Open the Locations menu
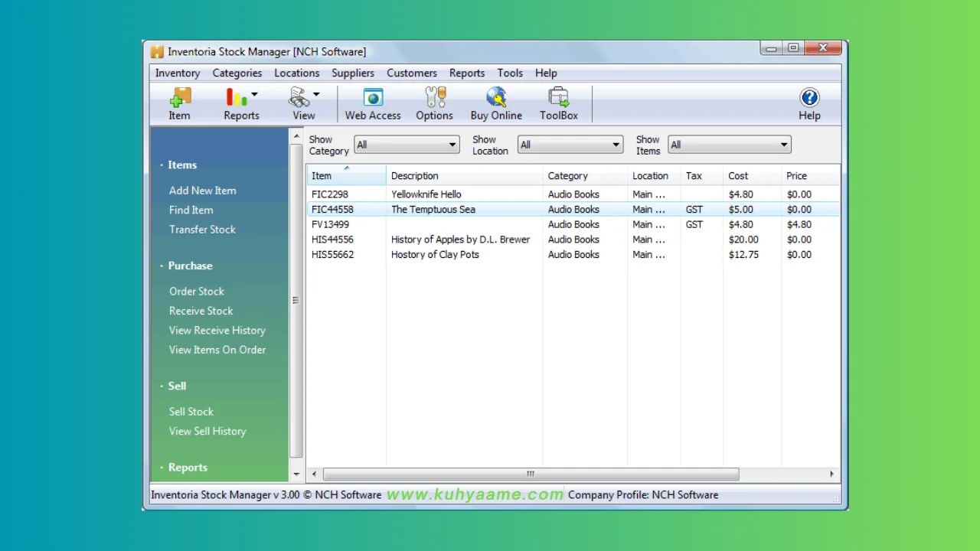 (x=297, y=73)
